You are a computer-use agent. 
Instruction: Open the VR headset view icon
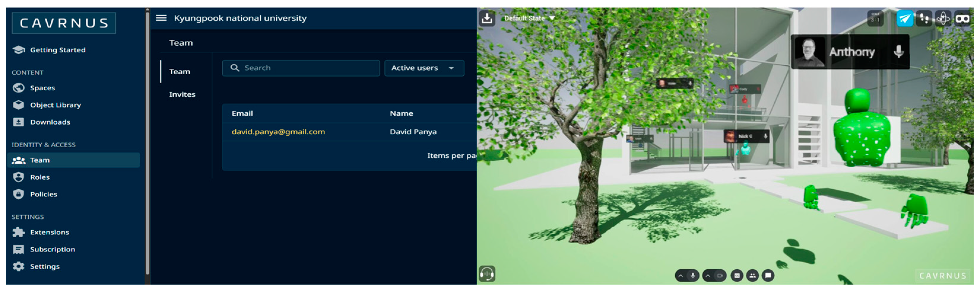(962, 18)
